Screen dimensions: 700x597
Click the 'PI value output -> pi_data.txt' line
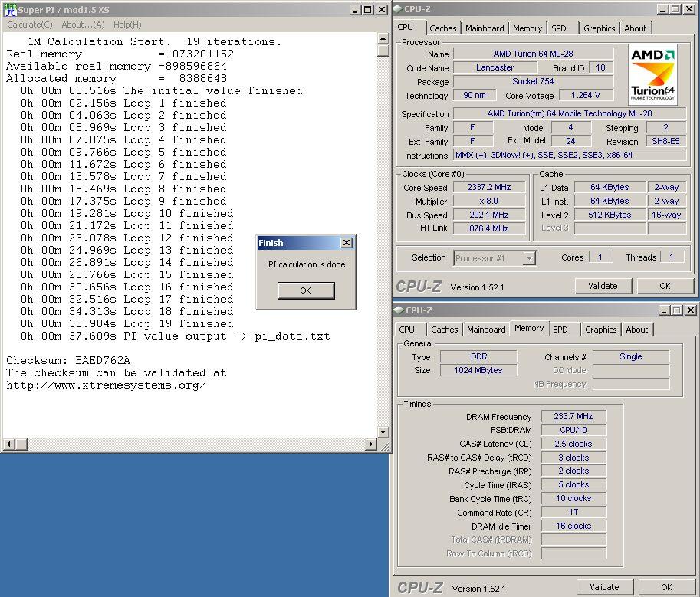coord(176,336)
